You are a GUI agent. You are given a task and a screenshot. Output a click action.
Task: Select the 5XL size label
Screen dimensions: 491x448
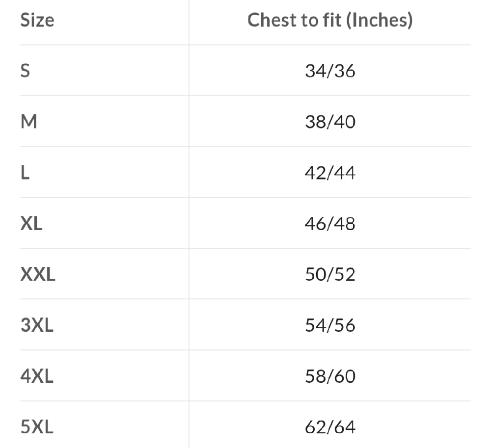37,427
